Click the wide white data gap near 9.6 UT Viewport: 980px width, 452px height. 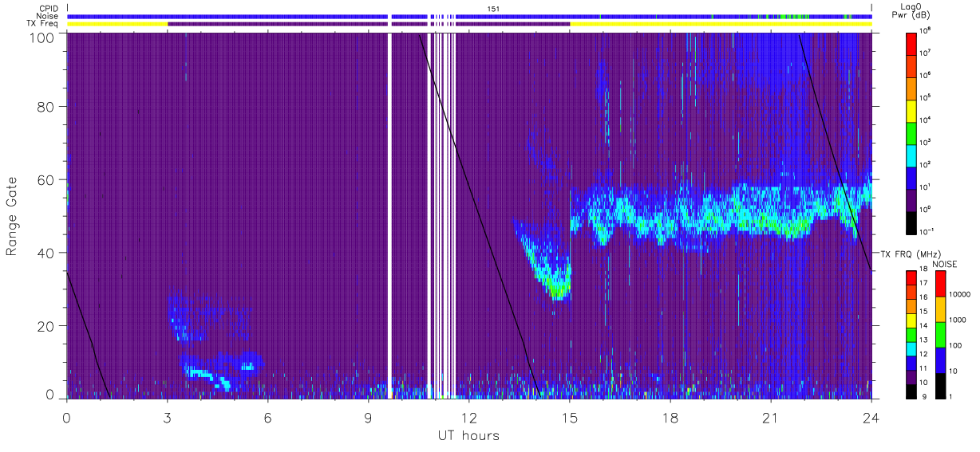pyautogui.click(x=390, y=215)
